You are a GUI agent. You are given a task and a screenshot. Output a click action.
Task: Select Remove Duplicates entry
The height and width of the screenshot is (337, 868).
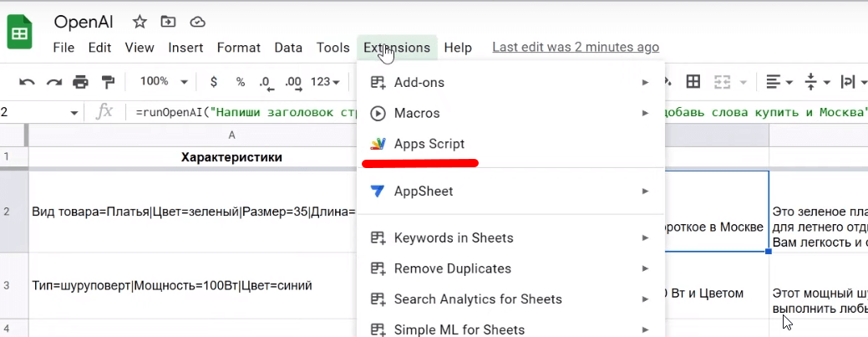(x=510, y=268)
